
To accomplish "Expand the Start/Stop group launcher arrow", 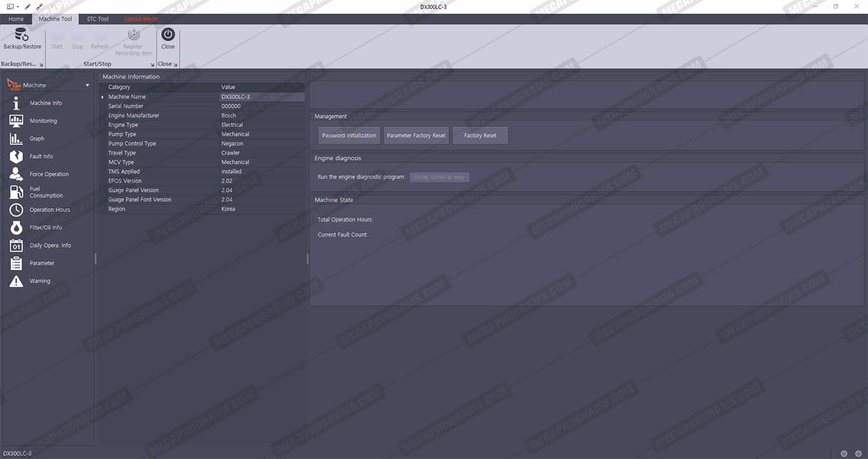I will [153, 65].
